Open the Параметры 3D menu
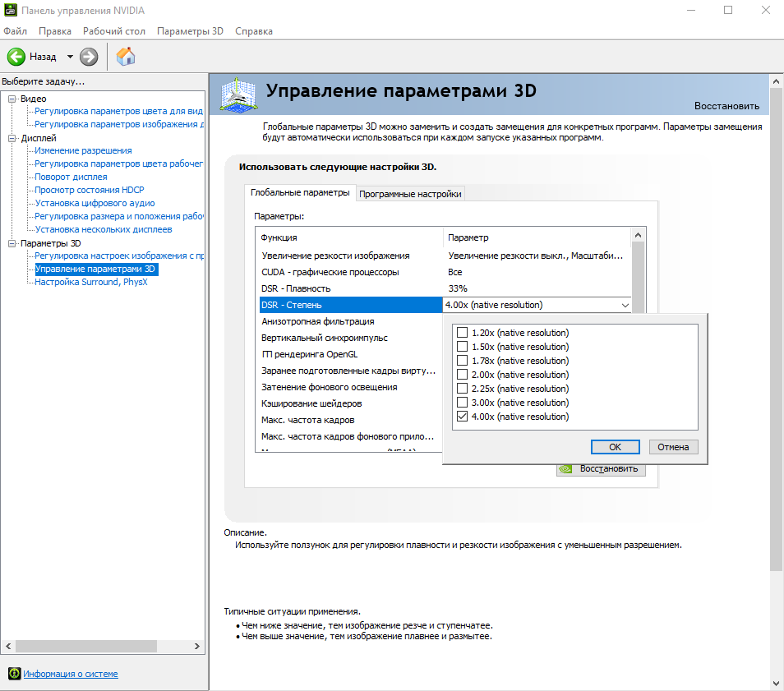 (190, 31)
